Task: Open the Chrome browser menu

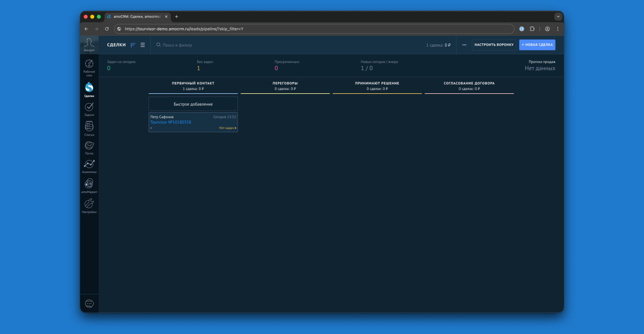Action: [x=558, y=28]
